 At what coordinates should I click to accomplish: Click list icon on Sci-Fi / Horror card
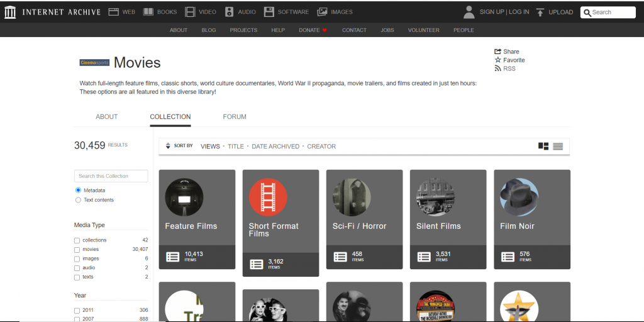(340, 257)
